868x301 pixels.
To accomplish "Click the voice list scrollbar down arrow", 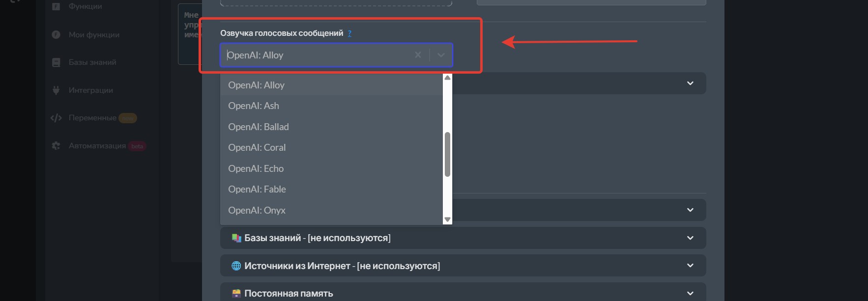I will [447, 219].
